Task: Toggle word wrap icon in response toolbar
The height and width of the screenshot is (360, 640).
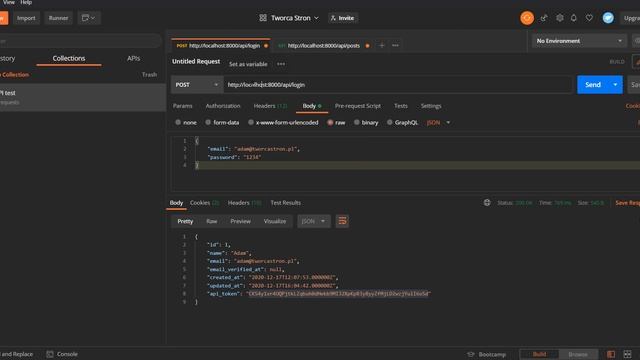Action: [342, 221]
